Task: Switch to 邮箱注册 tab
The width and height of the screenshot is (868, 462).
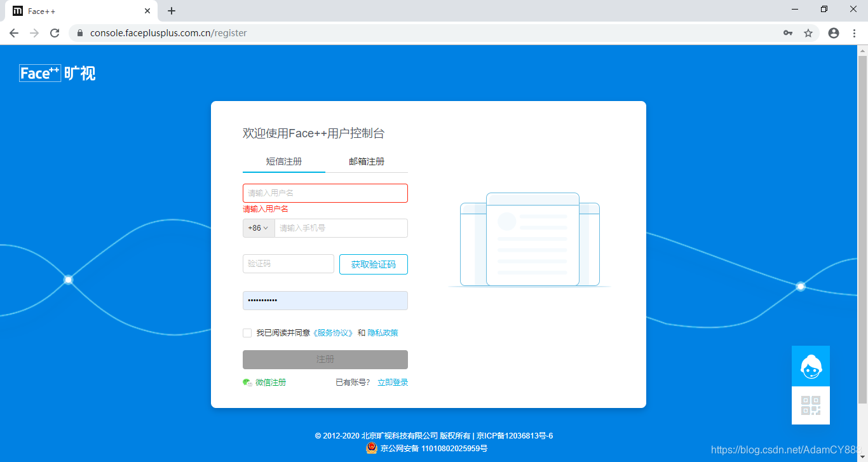Action: [x=367, y=162]
